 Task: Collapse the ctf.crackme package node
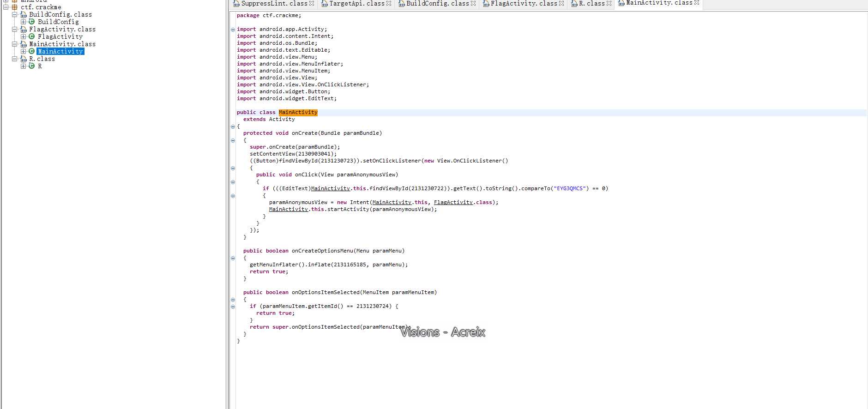[x=6, y=7]
